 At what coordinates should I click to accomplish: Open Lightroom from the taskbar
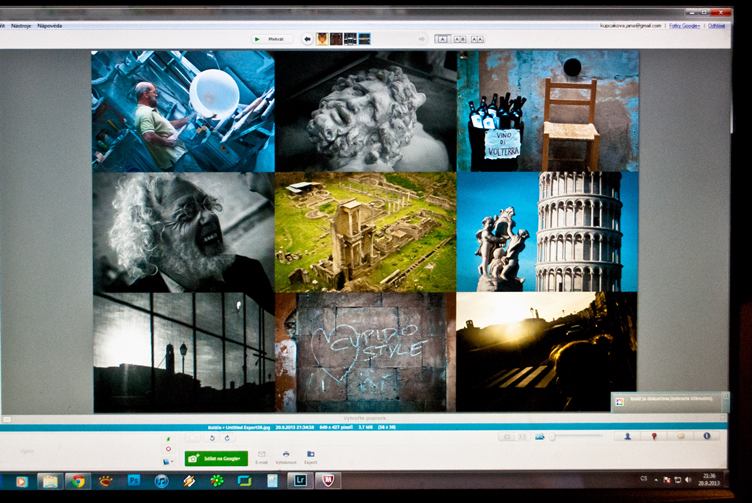click(x=300, y=480)
